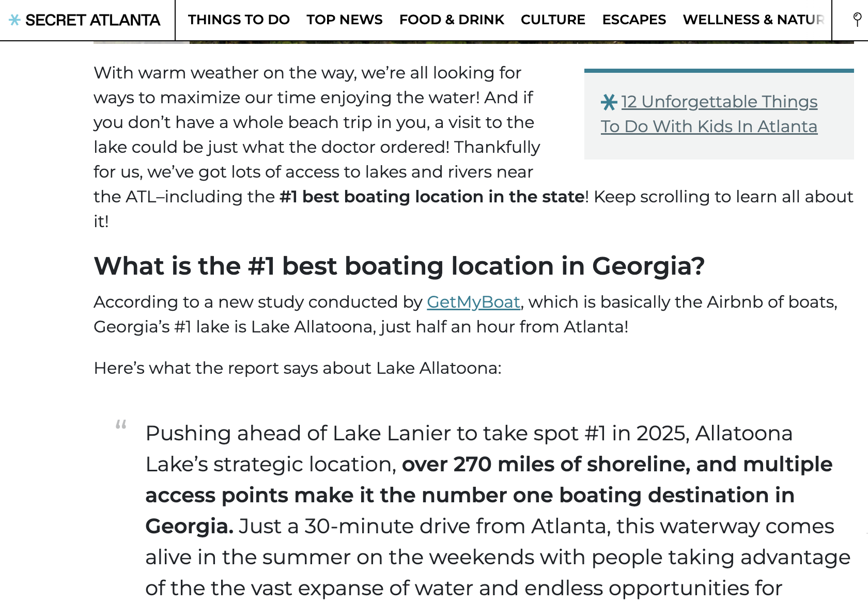
Task: Open the Things To Do menu
Action: click(x=239, y=20)
